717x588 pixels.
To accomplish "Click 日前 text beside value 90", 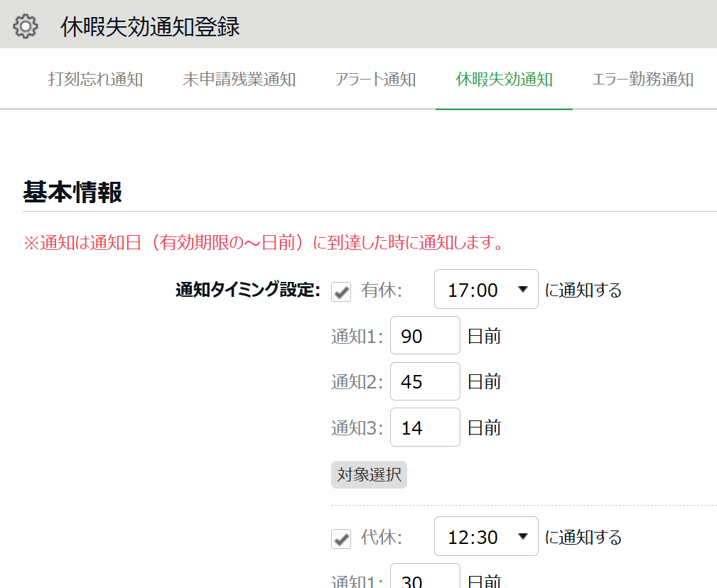I will [x=484, y=337].
